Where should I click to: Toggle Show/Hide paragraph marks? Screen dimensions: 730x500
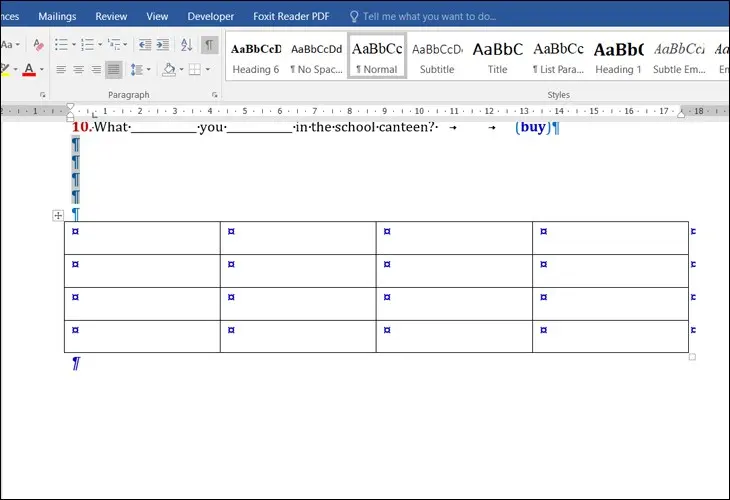click(209, 45)
